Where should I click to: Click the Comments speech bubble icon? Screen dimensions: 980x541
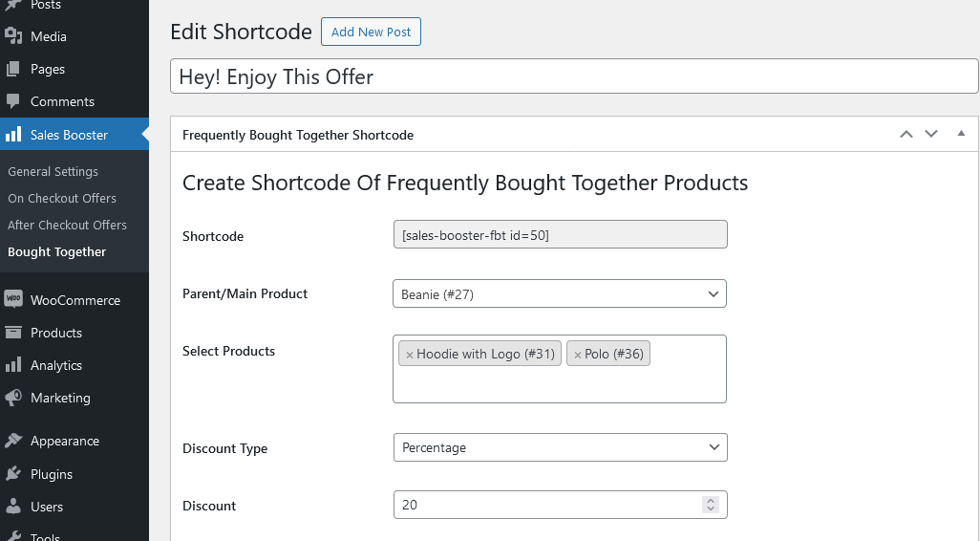pos(13,101)
